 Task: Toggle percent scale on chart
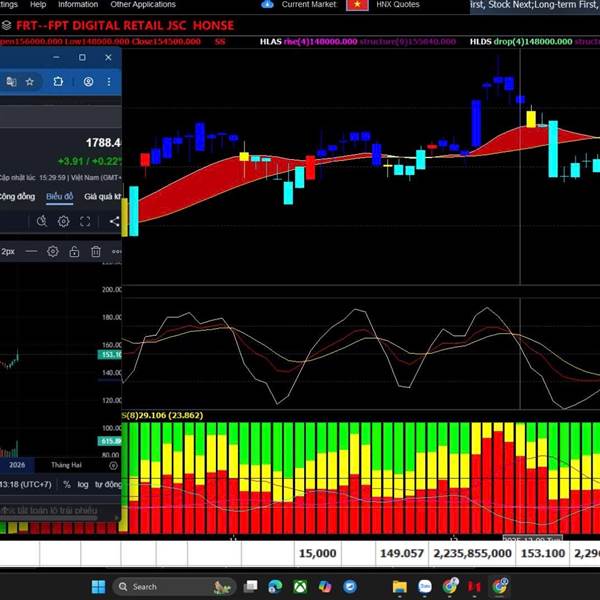click(67, 484)
